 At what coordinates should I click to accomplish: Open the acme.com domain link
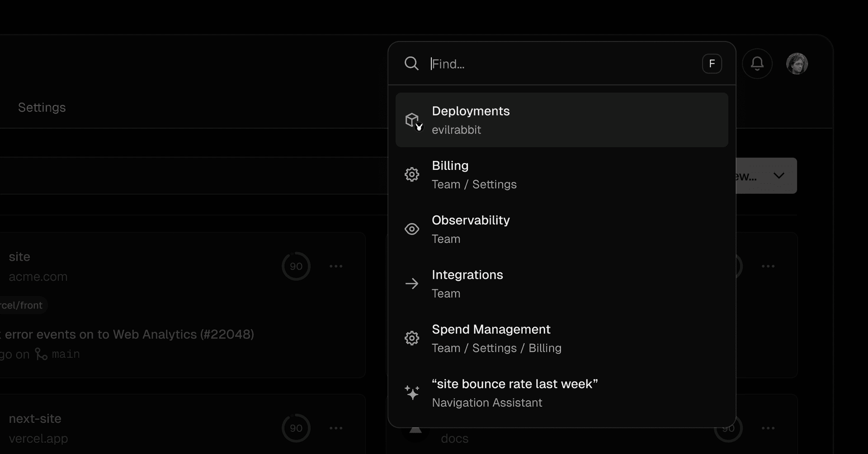[38, 277]
